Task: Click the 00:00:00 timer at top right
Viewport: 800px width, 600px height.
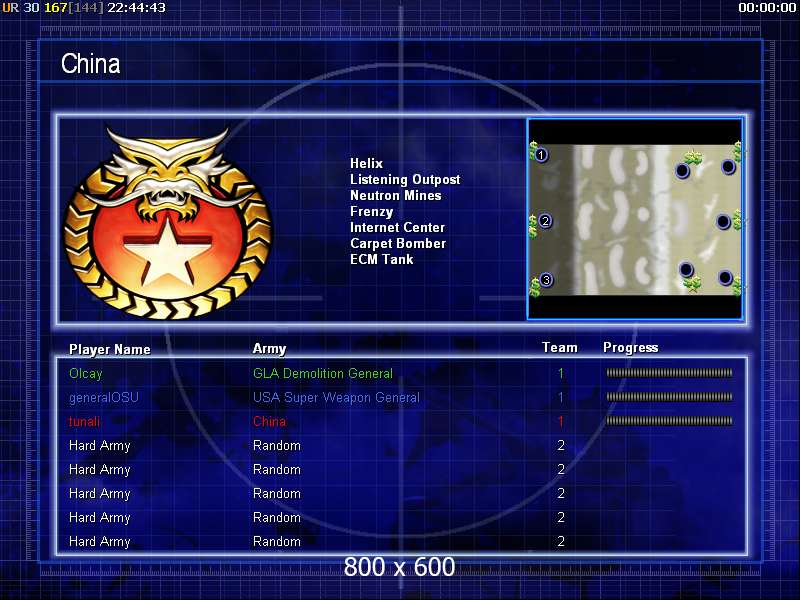Action: 767,8
